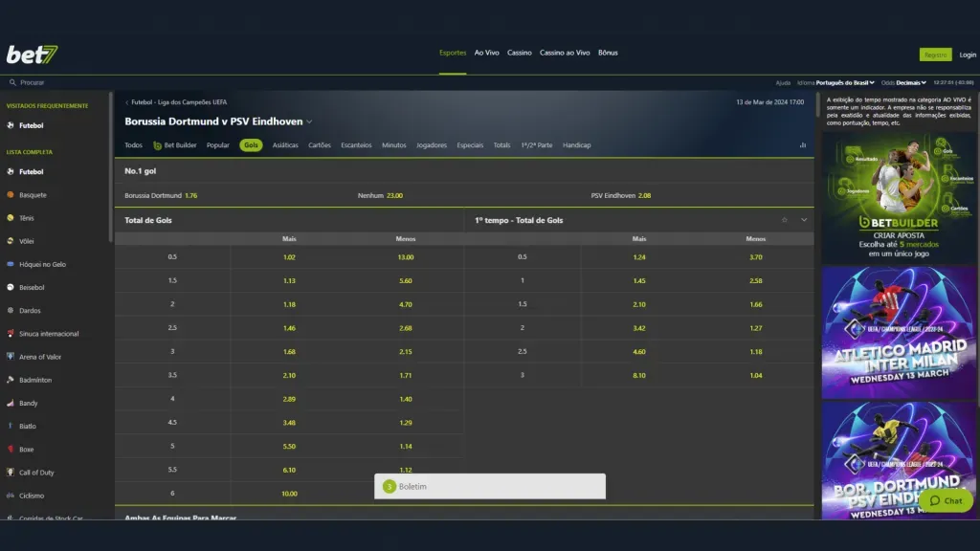Open the stats chart icon beside Handicap
This screenshot has width=980, height=551.
click(x=802, y=145)
